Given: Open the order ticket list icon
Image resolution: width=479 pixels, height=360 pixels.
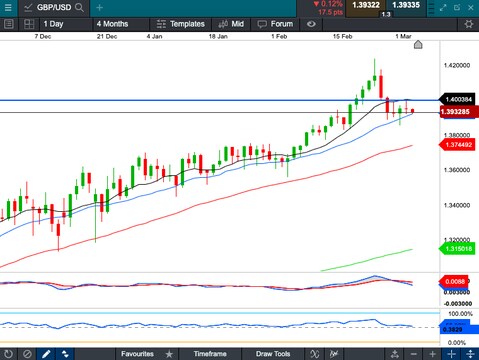Looking at the screenshot, I should coord(9,24).
